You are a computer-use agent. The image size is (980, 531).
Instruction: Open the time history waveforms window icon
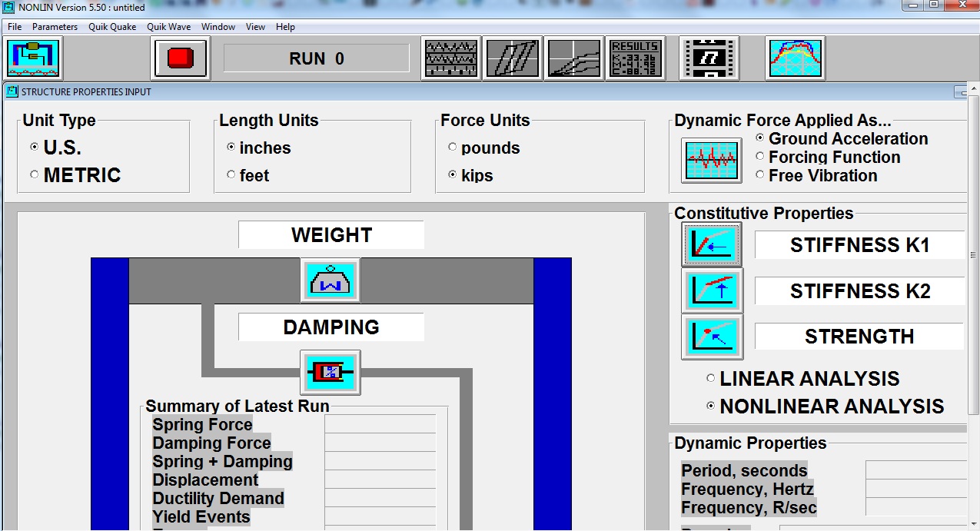pyautogui.click(x=451, y=58)
